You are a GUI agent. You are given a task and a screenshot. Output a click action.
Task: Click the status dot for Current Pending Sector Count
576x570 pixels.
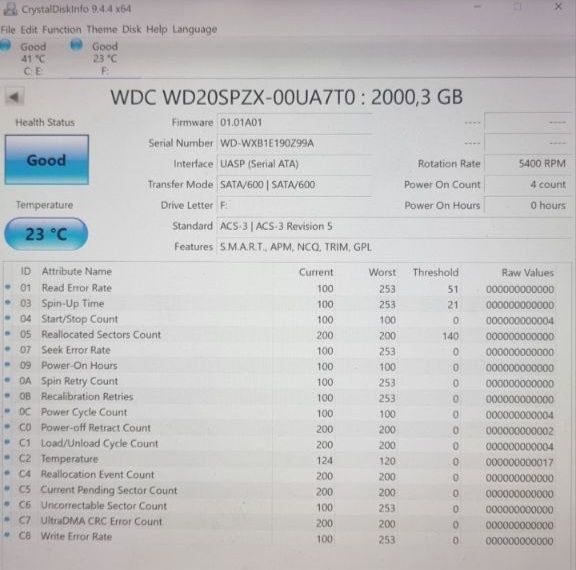[7, 489]
